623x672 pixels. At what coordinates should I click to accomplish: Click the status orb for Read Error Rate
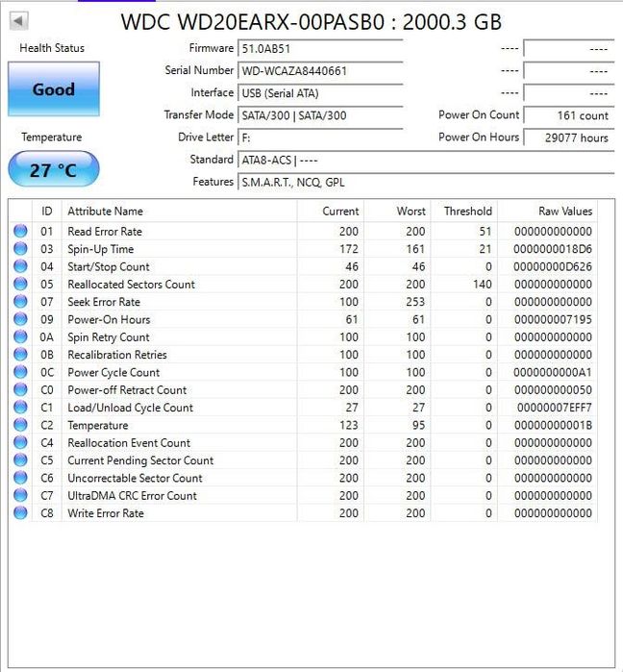click(x=20, y=231)
